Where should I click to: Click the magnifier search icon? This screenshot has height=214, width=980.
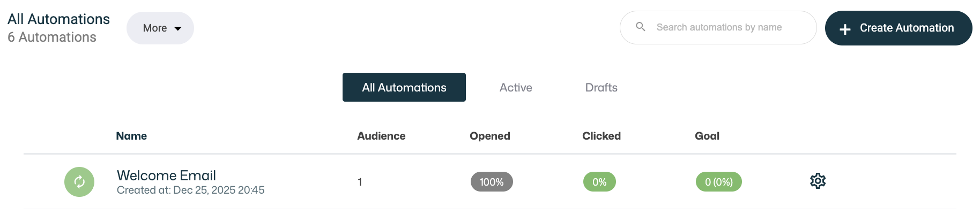point(640,27)
